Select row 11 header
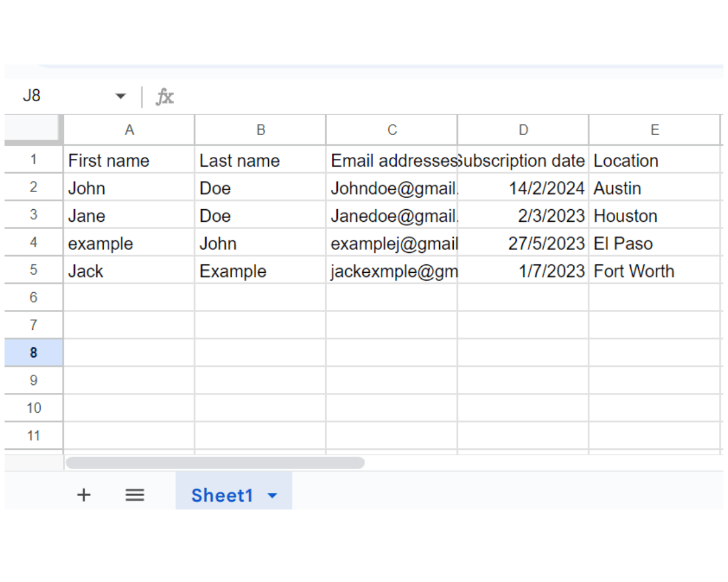 point(33,436)
